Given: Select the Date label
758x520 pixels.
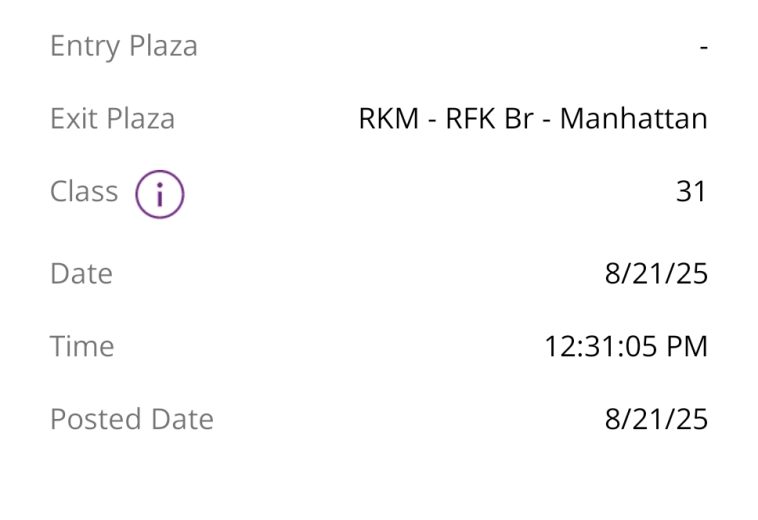Looking at the screenshot, I should (81, 274).
